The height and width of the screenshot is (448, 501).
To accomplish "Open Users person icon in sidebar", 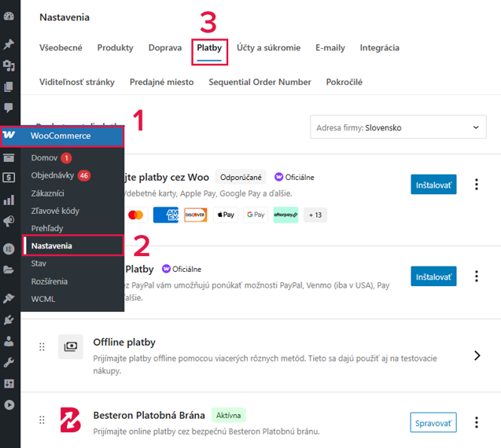I will coord(9,341).
